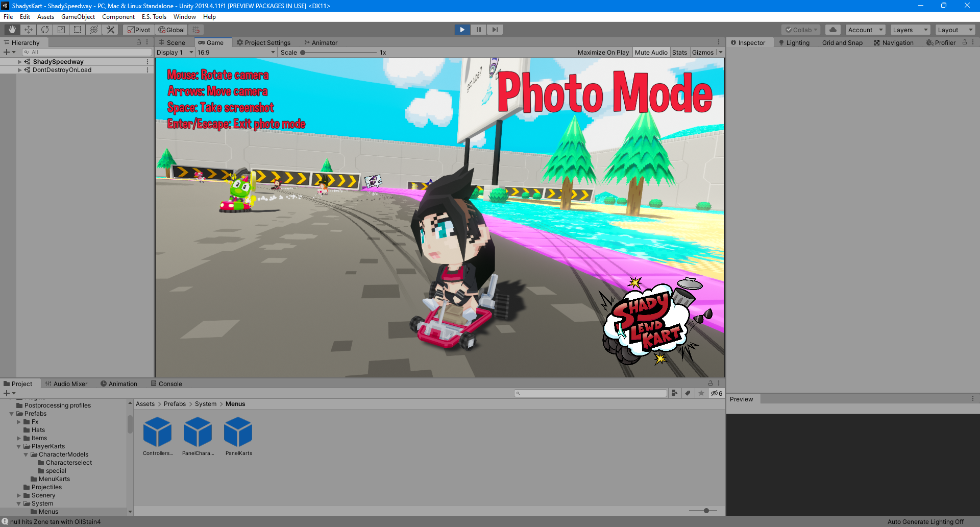Screen dimensions: 980x527
Task: Select the Move tool
Action: (29, 30)
